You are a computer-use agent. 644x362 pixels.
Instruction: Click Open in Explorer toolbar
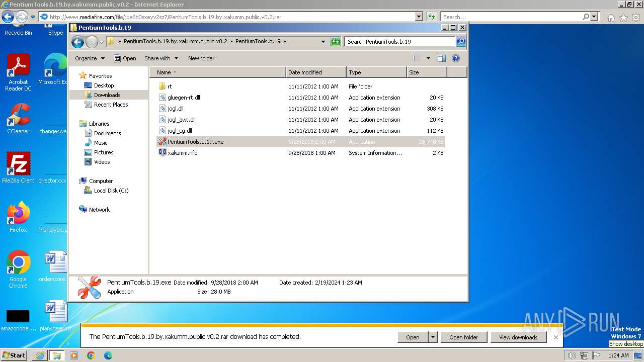pos(125,58)
